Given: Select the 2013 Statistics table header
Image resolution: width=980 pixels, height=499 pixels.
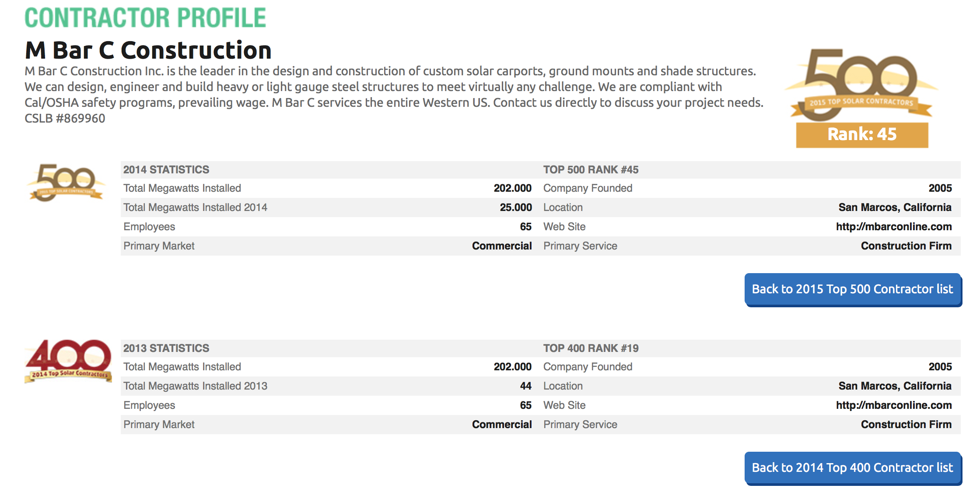Looking at the screenshot, I should 166,348.
